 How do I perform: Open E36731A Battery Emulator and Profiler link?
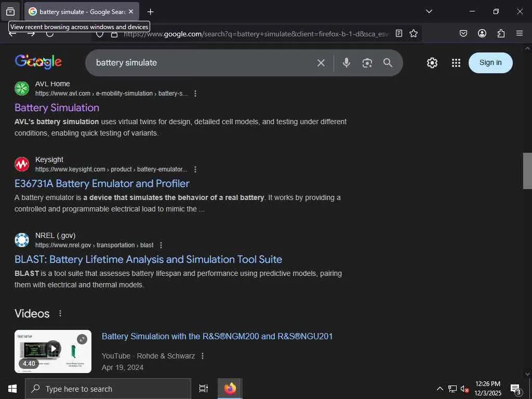[102, 183]
